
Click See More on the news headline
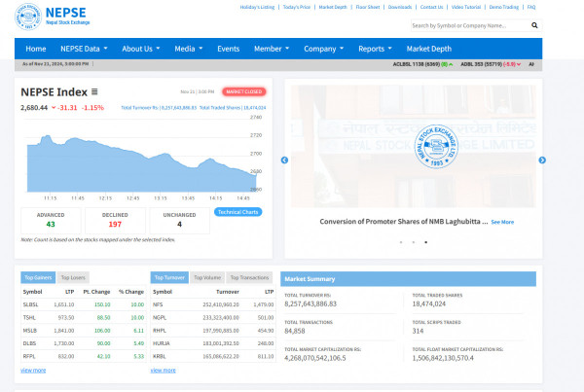502,222
